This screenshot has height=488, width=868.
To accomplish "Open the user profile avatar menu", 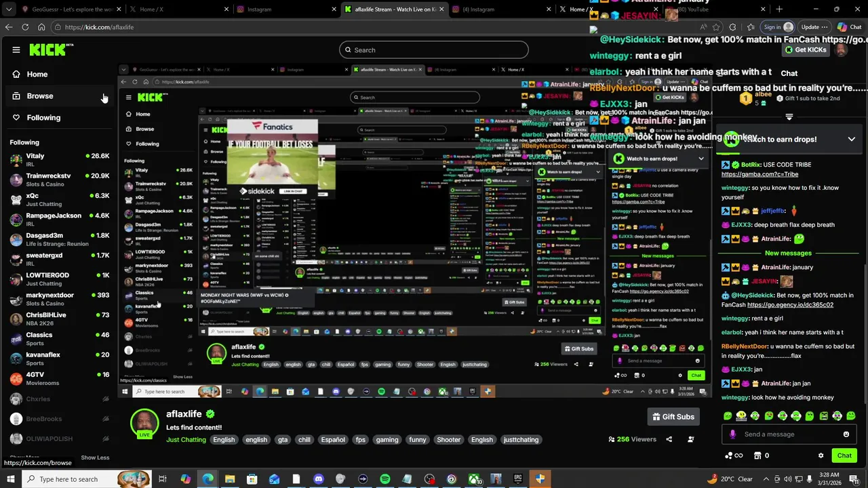I will point(841,49).
